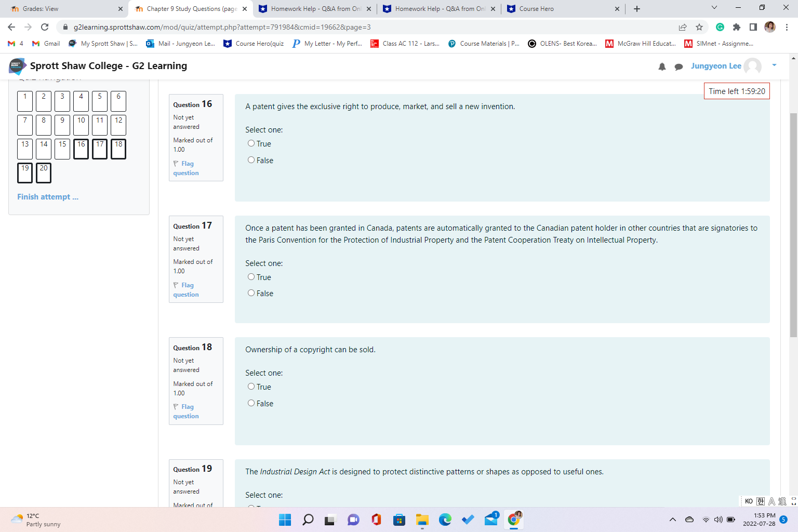Launch Microsoft Edge from the taskbar

[x=445, y=520]
